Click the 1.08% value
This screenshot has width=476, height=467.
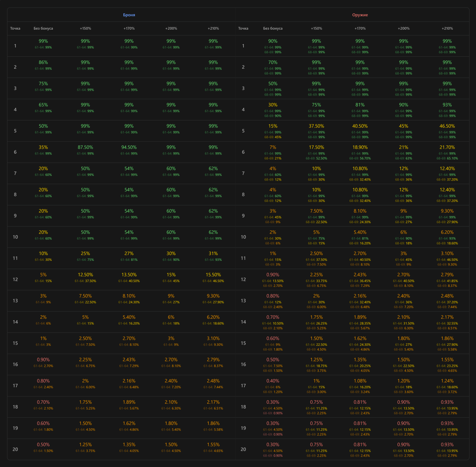click(x=360, y=381)
